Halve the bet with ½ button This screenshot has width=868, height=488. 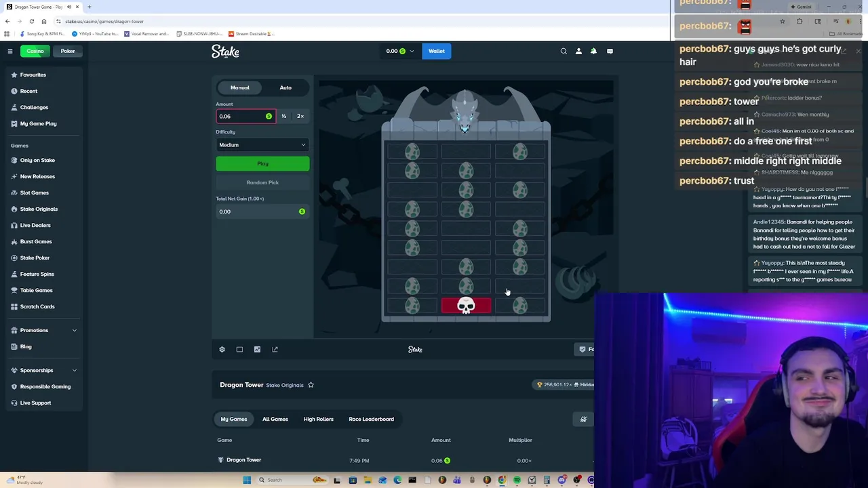284,116
